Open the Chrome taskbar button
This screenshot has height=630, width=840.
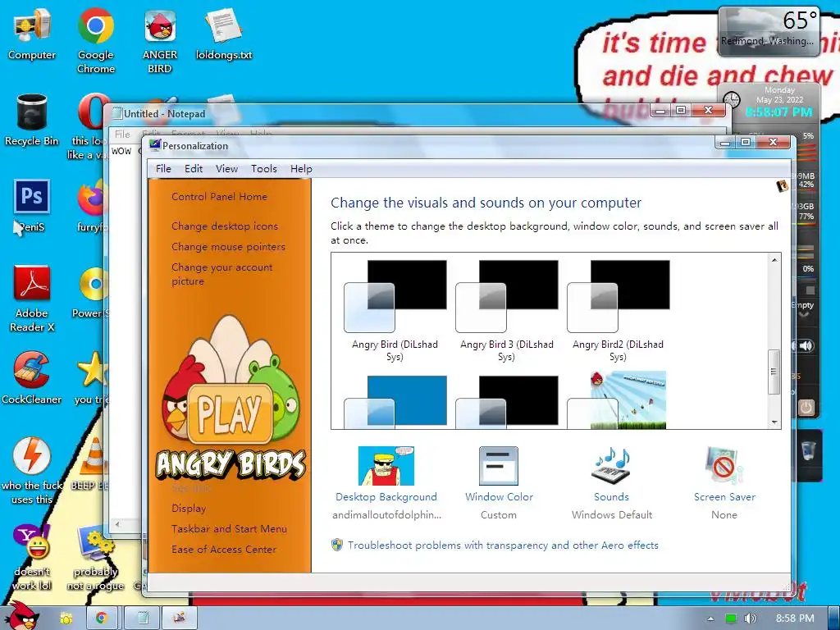tap(101, 618)
